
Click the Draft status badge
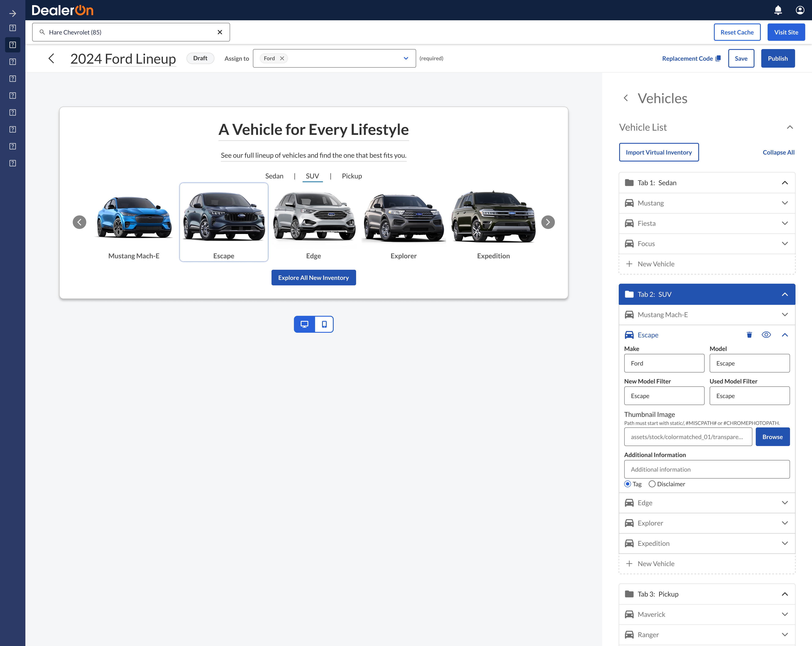pyautogui.click(x=200, y=58)
